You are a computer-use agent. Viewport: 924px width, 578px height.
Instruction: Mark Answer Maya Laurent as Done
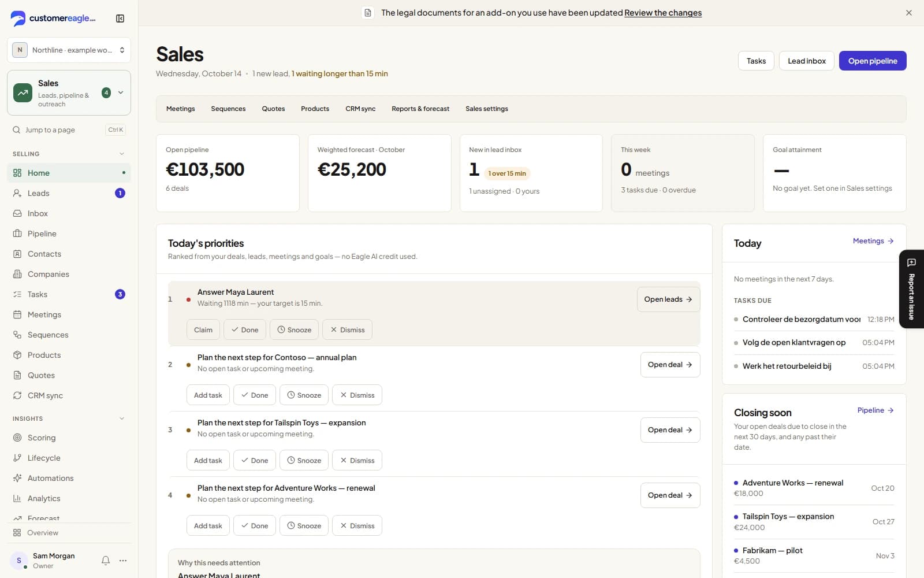pos(245,329)
